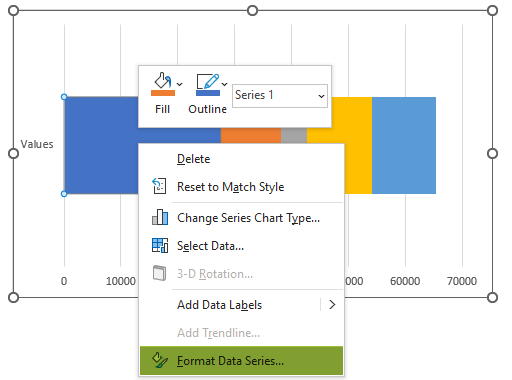
Task: Click the 0 axis value
Action: [x=64, y=281]
